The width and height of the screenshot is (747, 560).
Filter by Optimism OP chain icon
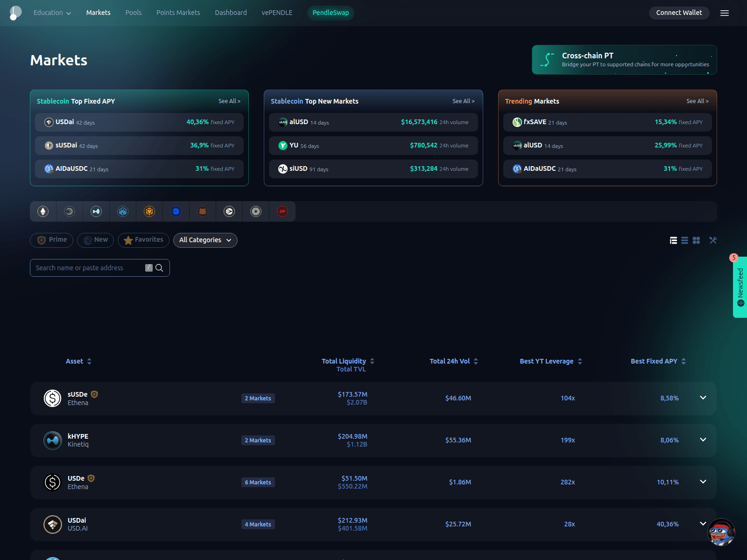282,211
